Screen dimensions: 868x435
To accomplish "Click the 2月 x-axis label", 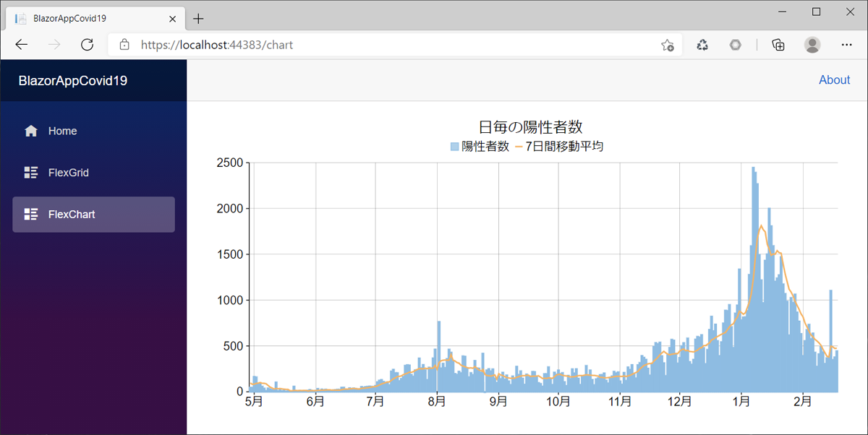I will tap(802, 400).
